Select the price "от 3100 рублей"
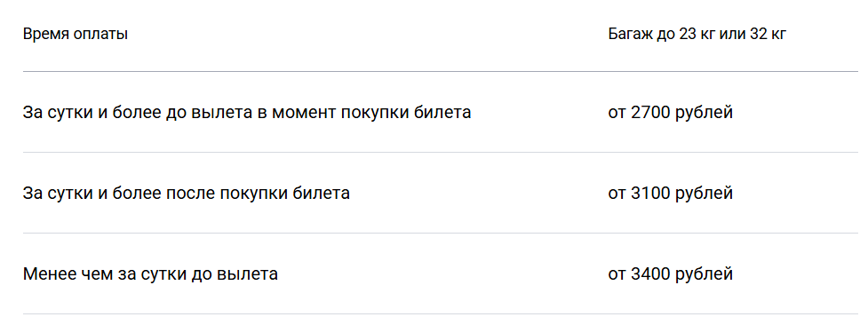 pyautogui.click(x=671, y=194)
